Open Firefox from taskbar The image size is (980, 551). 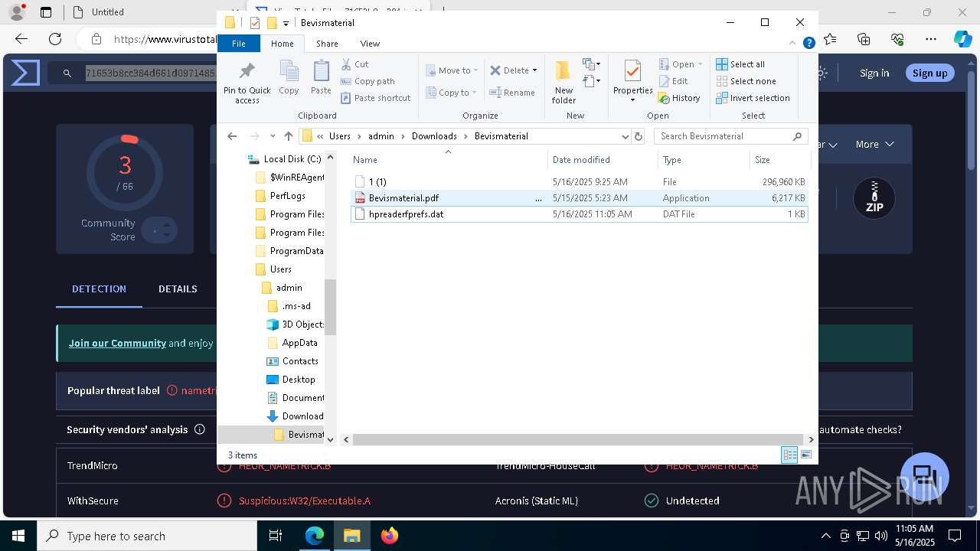(390, 536)
